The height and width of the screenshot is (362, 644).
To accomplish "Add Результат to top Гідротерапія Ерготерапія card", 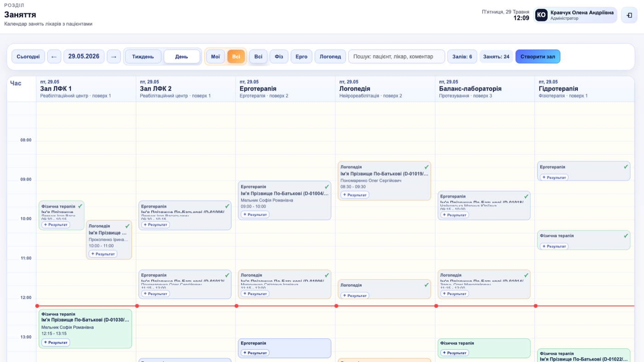I will [554, 177].
